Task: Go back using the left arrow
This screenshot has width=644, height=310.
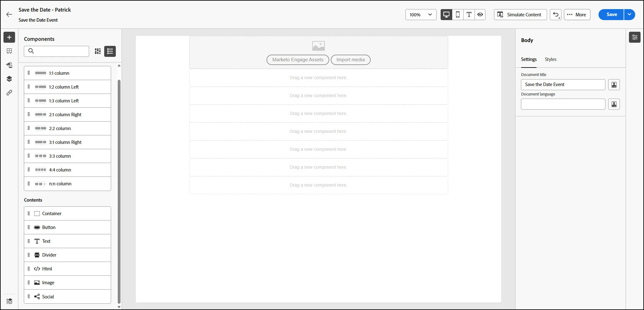Action: click(9, 14)
